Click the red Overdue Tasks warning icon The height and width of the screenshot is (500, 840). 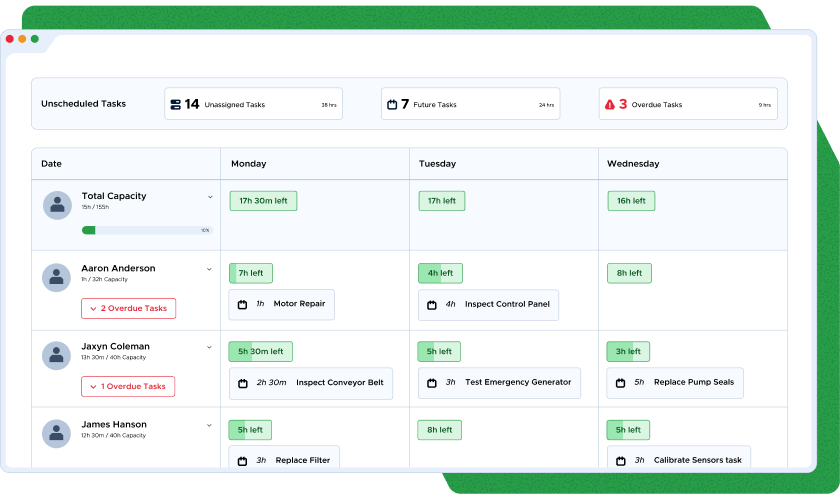(608, 104)
